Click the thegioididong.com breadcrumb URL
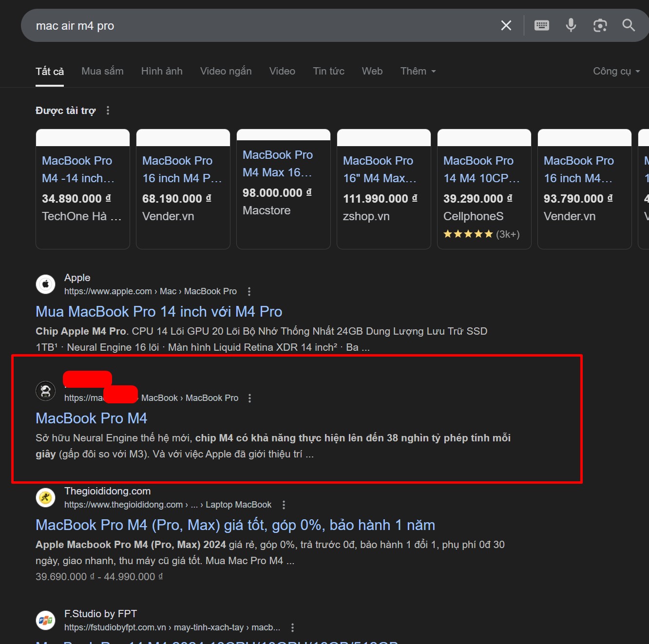The image size is (649, 644). pyautogui.click(x=168, y=505)
